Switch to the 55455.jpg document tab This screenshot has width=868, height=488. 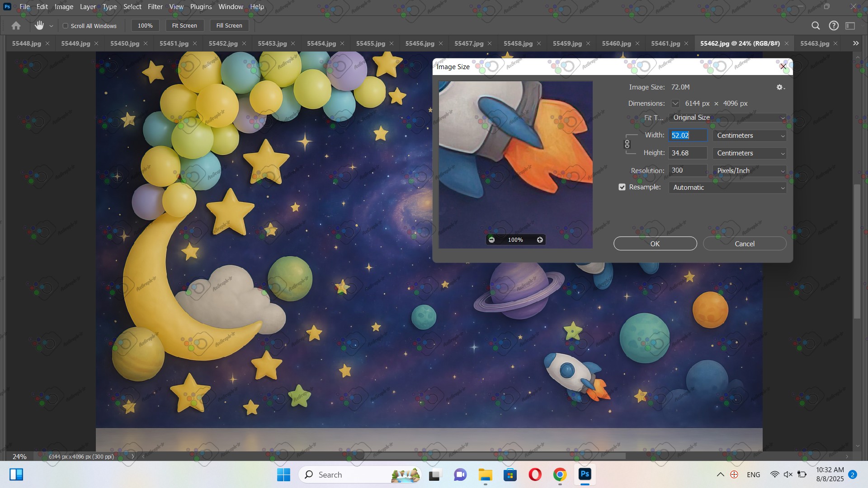tap(370, 43)
